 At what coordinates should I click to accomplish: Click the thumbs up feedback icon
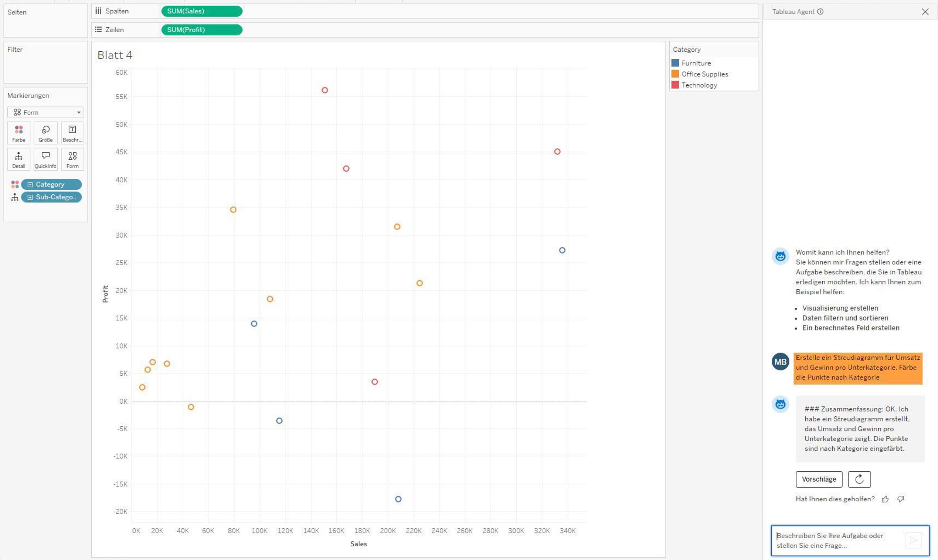click(x=885, y=499)
